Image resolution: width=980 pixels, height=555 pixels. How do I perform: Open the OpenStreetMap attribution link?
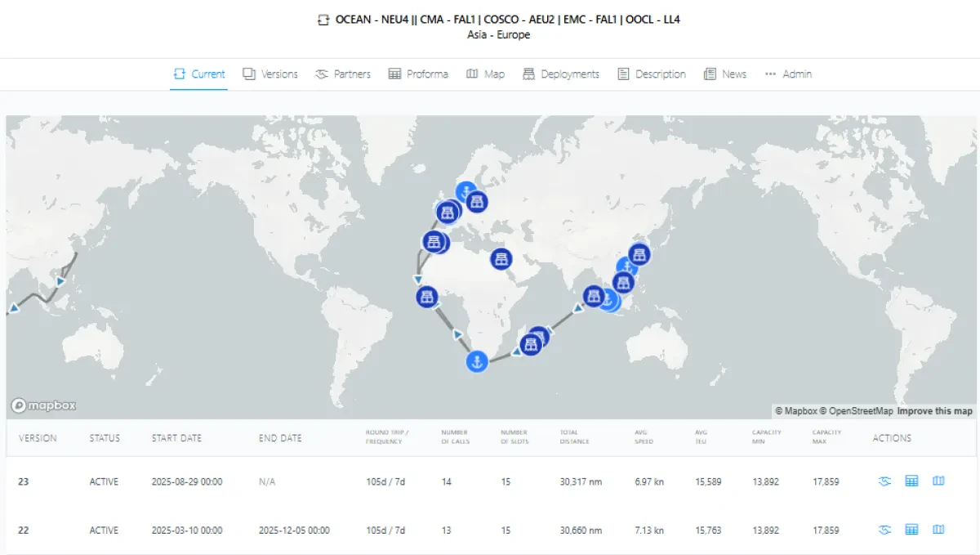point(861,411)
